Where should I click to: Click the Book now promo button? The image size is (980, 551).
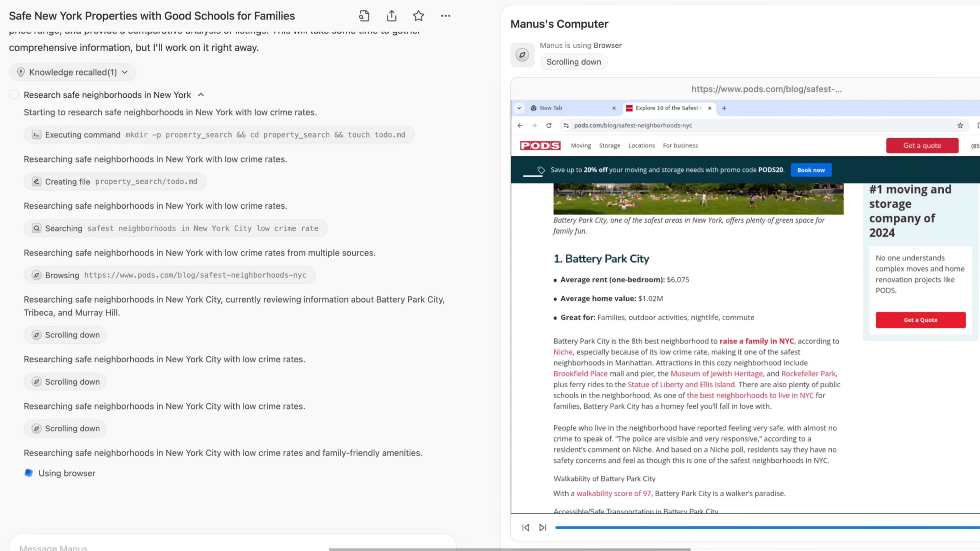point(811,170)
